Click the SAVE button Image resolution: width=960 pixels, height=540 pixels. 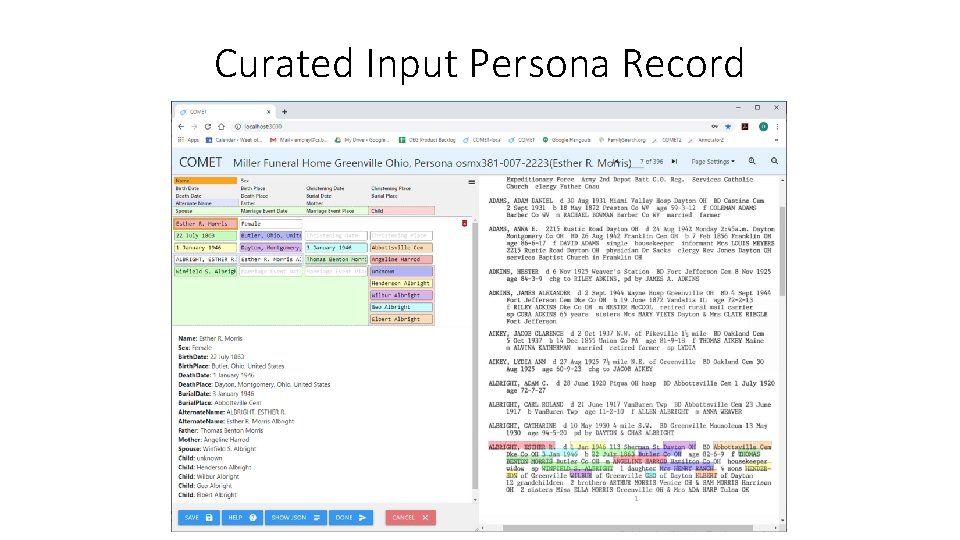click(198, 517)
